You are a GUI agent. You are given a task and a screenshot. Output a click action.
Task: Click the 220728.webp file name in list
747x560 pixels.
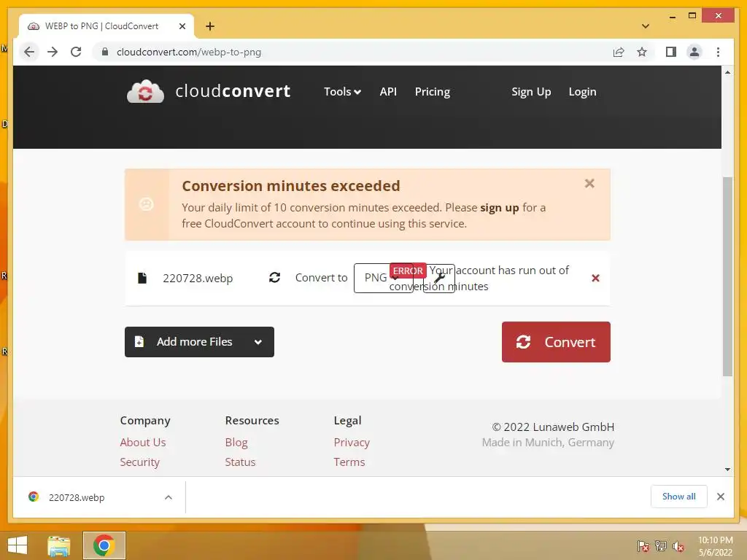(198, 278)
